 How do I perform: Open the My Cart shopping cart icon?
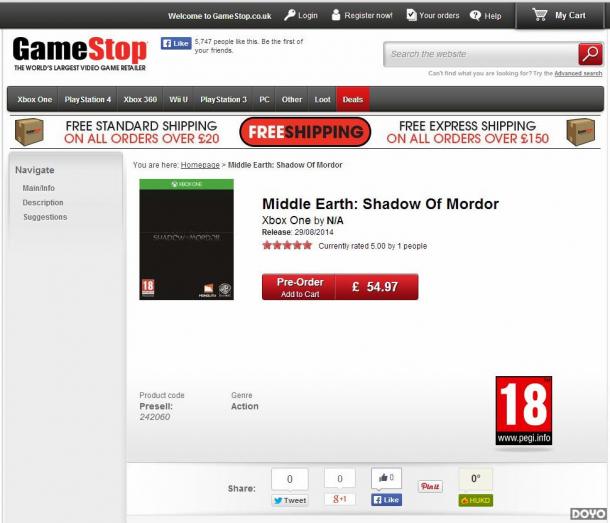pyautogui.click(x=540, y=15)
